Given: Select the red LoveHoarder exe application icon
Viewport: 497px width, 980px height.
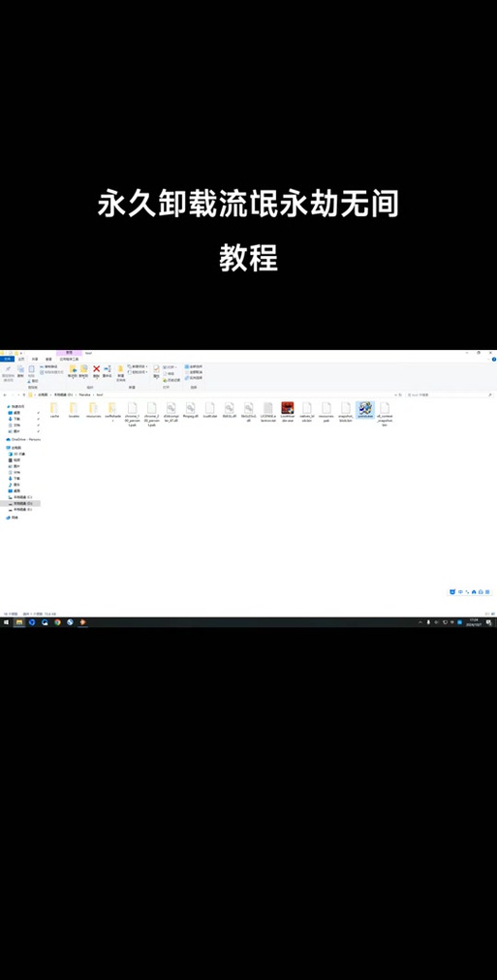Looking at the screenshot, I should click(x=287, y=408).
